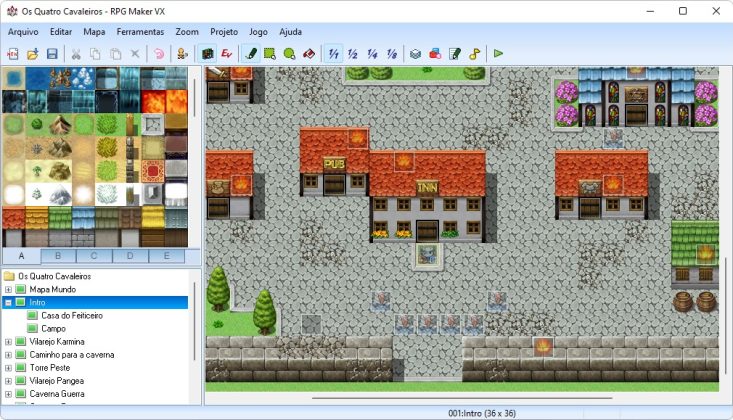
Task: Switch to tileset tab B
Action: 58,256
